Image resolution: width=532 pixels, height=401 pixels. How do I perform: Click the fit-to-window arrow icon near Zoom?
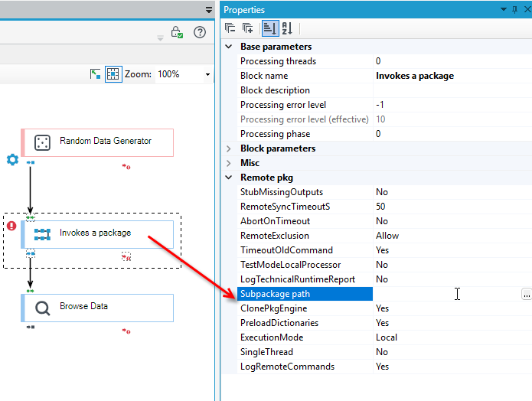tap(96, 74)
